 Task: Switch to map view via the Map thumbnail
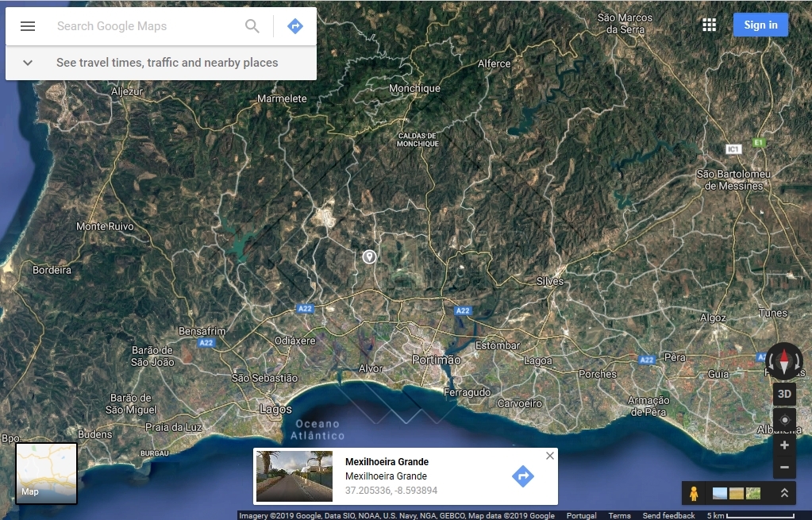tap(45, 473)
